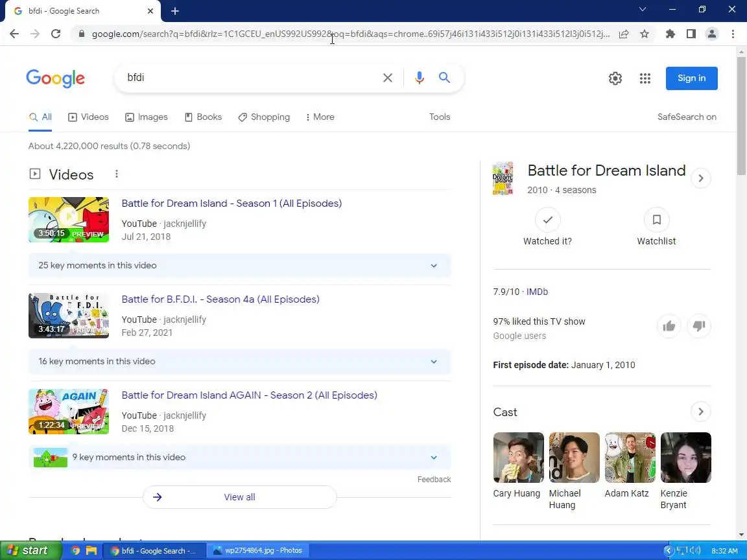
Task: Open file explorer icon in taskbar
Action: tap(91, 551)
